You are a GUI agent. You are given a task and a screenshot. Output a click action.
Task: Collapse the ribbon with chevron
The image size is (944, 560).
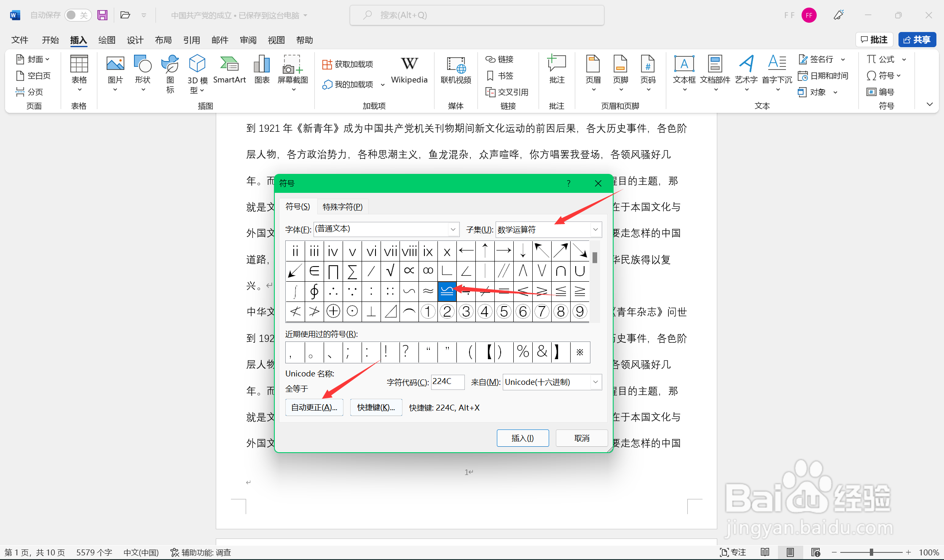[x=930, y=104]
